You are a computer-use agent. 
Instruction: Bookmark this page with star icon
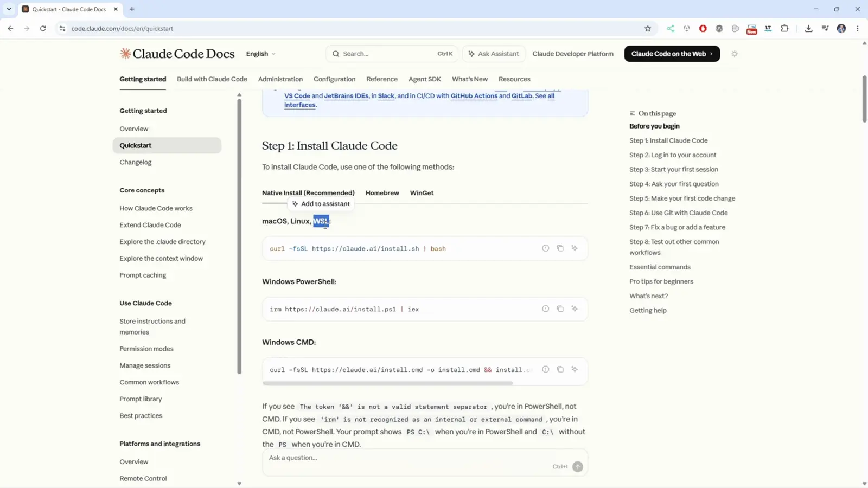(x=648, y=29)
